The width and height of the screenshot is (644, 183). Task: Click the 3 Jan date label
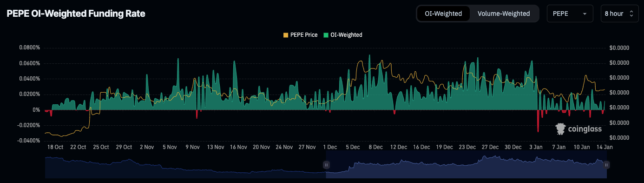coord(536,147)
